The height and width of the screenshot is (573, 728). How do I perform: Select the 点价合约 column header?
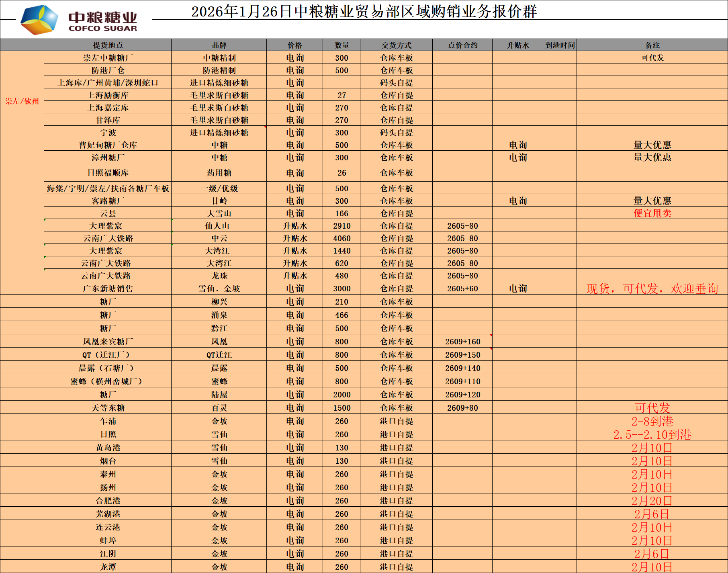point(462,45)
